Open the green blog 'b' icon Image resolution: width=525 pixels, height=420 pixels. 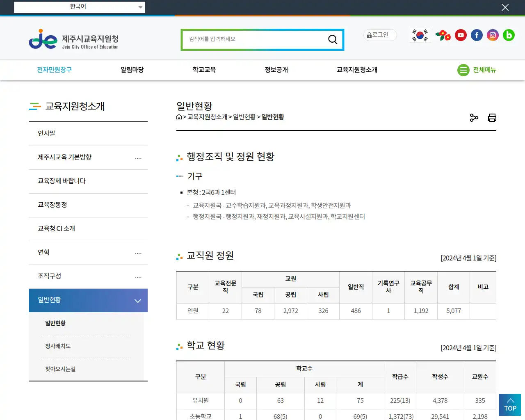point(509,35)
